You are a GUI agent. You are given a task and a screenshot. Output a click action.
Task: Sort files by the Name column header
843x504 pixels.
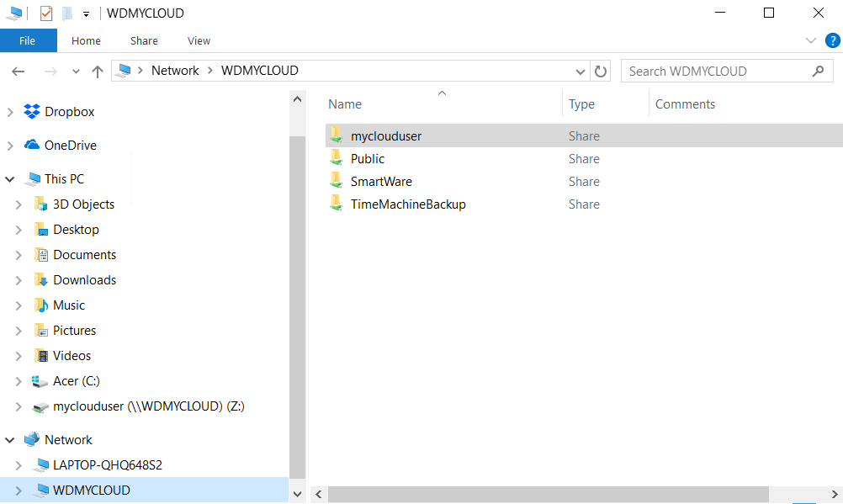tap(345, 103)
